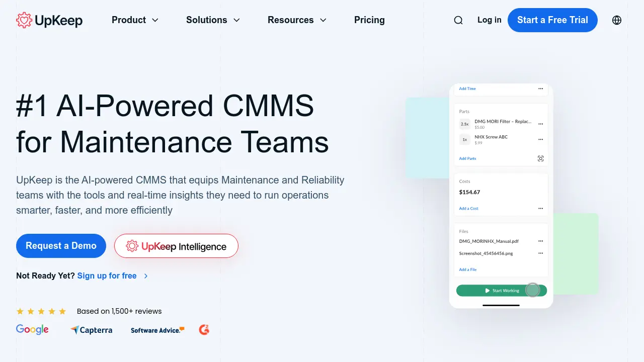Tap Add a Cost link
This screenshot has height=362, width=644.
(x=468, y=208)
